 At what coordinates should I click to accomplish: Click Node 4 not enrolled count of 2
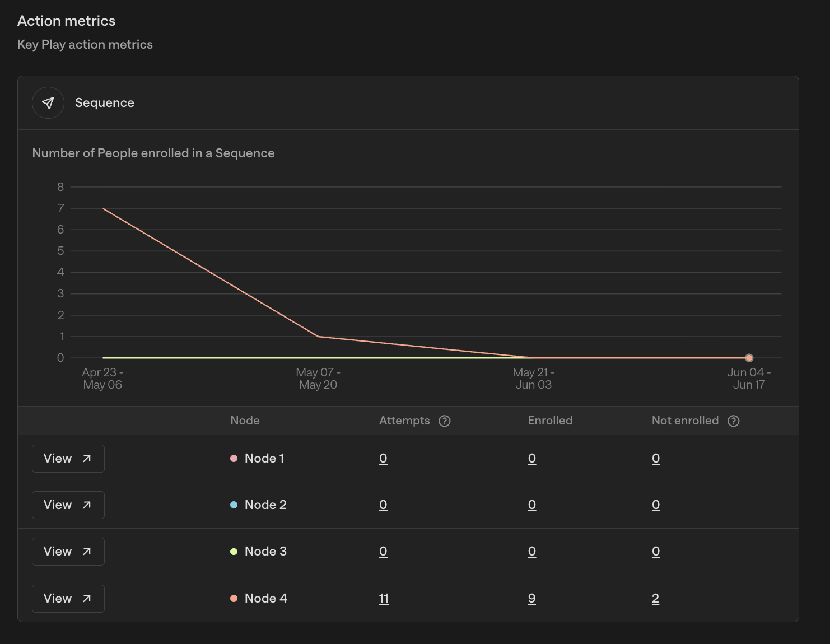[x=656, y=599]
